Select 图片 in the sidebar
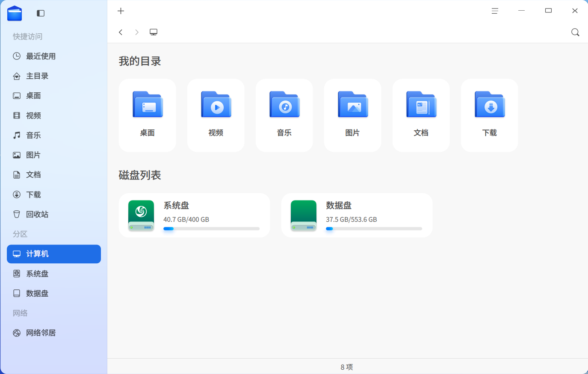 (54, 155)
